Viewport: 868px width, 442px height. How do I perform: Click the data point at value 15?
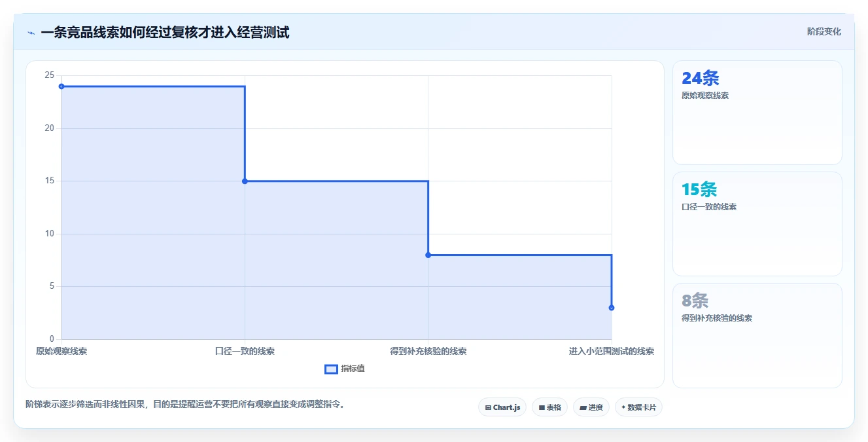pyautogui.click(x=245, y=181)
